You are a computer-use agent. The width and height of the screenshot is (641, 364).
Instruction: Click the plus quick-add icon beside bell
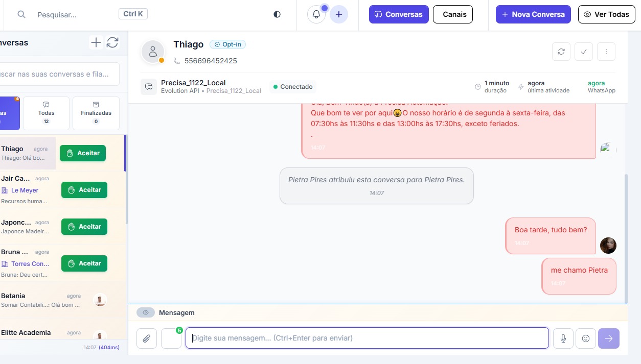338,14
